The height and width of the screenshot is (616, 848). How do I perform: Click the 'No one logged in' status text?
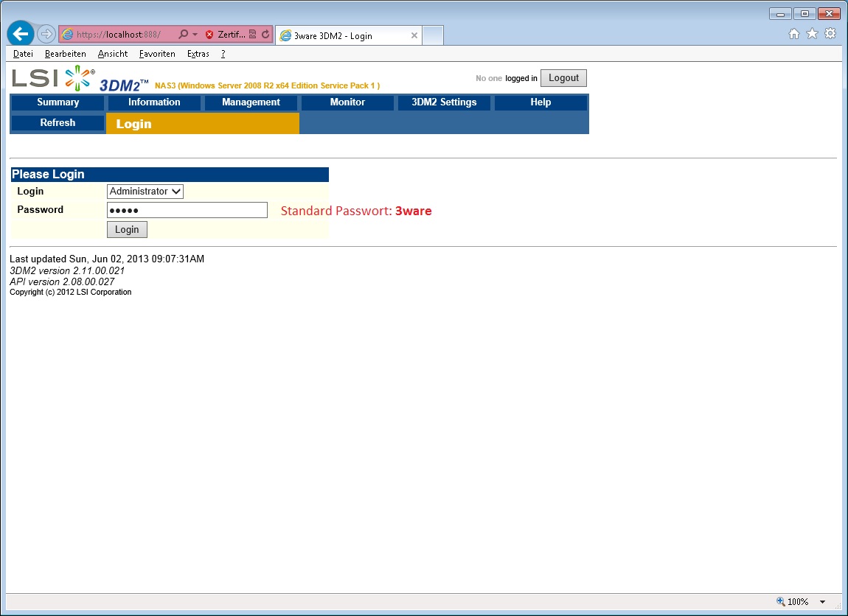507,78
